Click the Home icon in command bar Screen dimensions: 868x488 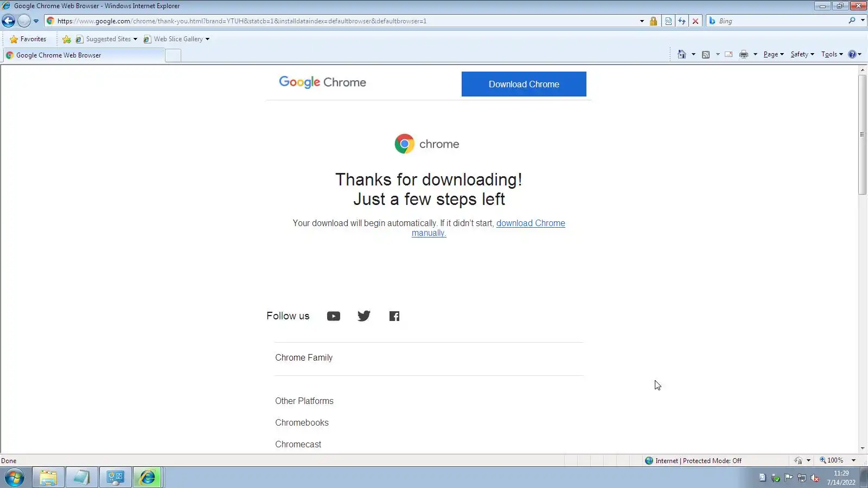(682, 54)
